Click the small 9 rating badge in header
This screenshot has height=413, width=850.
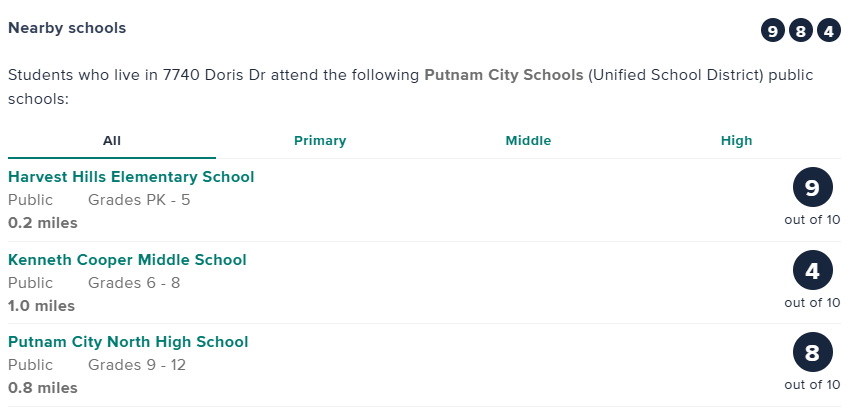click(x=772, y=31)
